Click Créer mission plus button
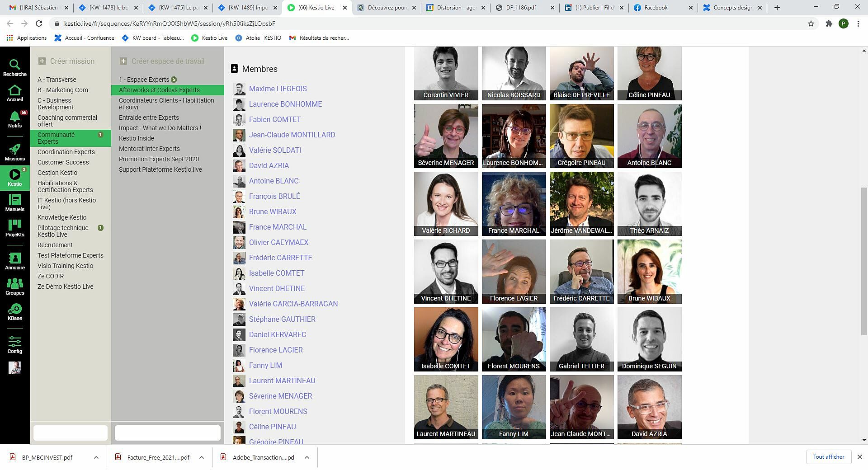The image size is (868, 470). pos(42,61)
